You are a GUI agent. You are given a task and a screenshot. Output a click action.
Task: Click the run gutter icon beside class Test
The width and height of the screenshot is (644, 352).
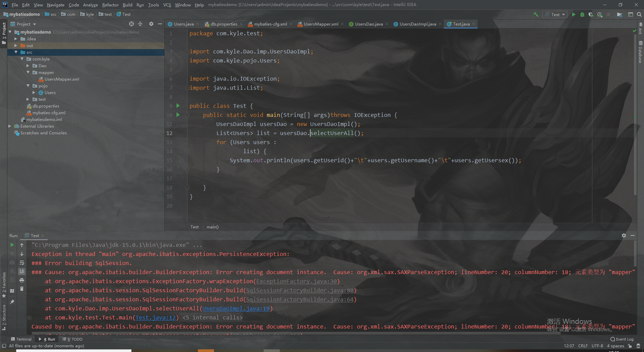(178, 106)
